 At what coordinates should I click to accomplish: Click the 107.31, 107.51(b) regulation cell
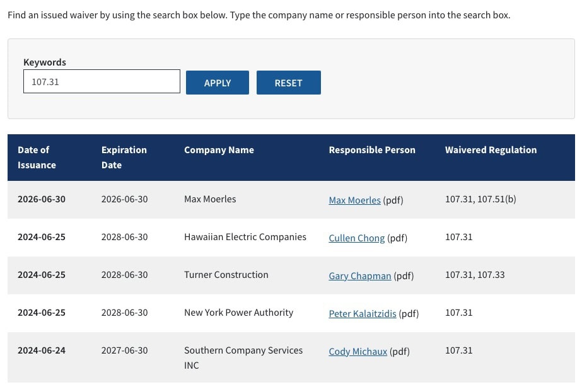pos(480,199)
